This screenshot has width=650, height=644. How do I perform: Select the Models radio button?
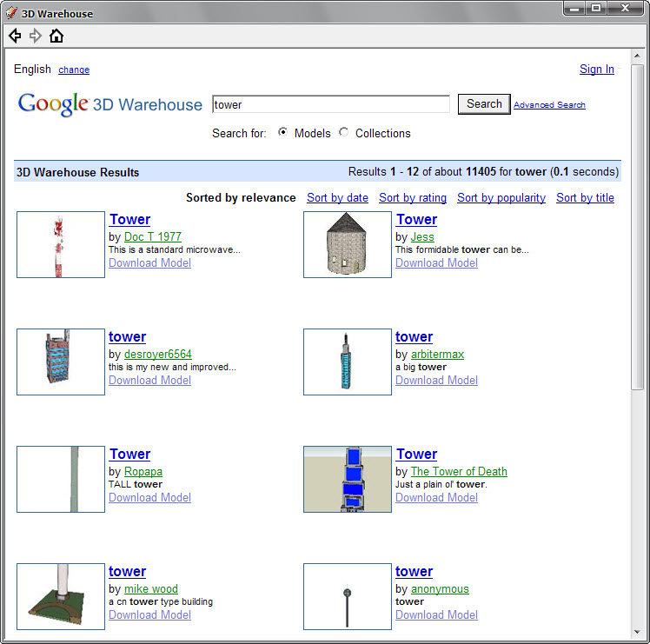pyautogui.click(x=282, y=132)
